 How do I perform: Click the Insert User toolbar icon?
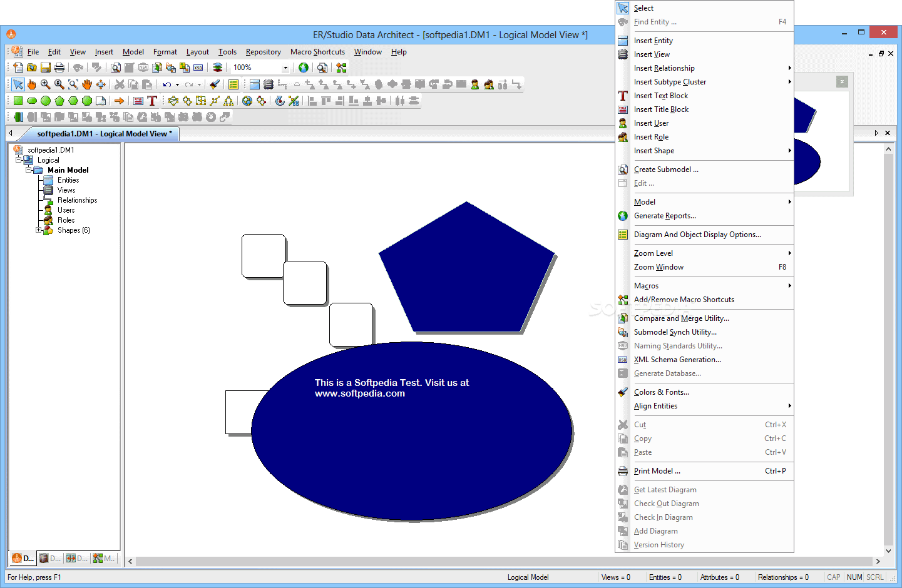[x=475, y=84]
